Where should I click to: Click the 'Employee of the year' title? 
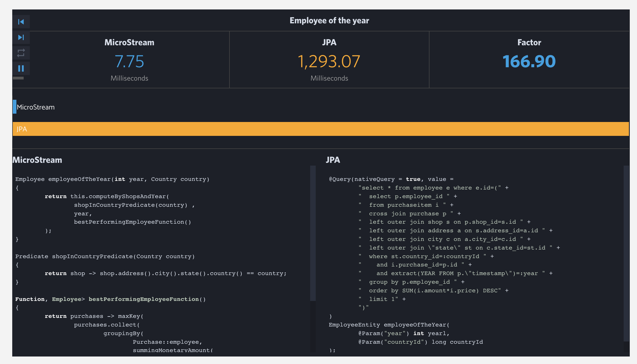point(329,21)
